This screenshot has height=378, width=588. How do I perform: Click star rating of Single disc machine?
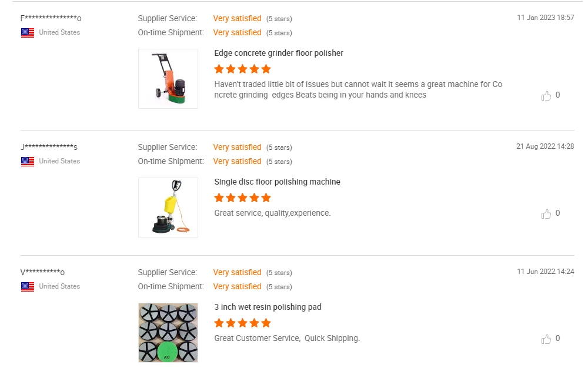(242, 198)
